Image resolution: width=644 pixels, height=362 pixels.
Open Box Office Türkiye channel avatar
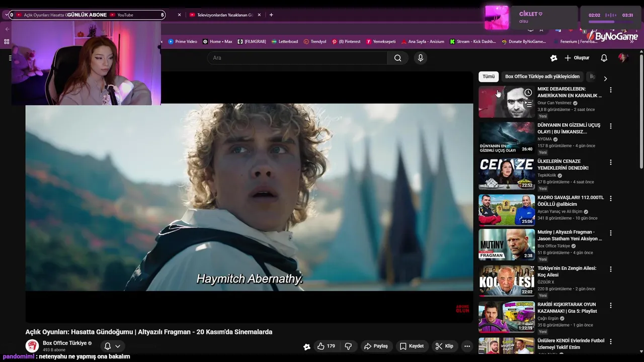32,346
